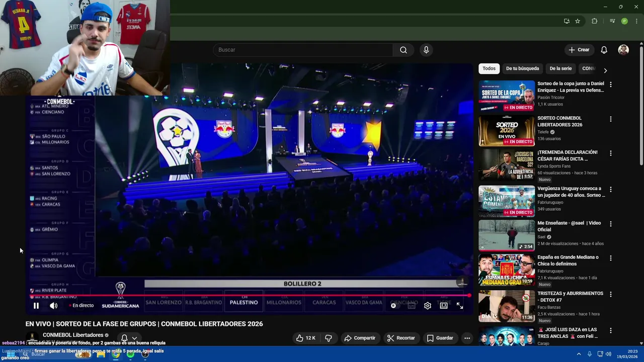Open taskbar clock showing 20:23
The width and height of the screenshot is (644, 362).
pos(627,354)
